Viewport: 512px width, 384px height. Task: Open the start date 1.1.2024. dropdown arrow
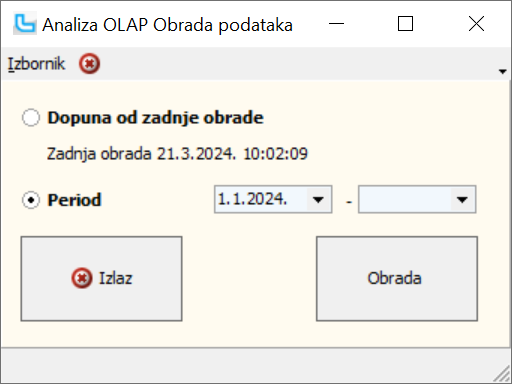coord(318,199)
